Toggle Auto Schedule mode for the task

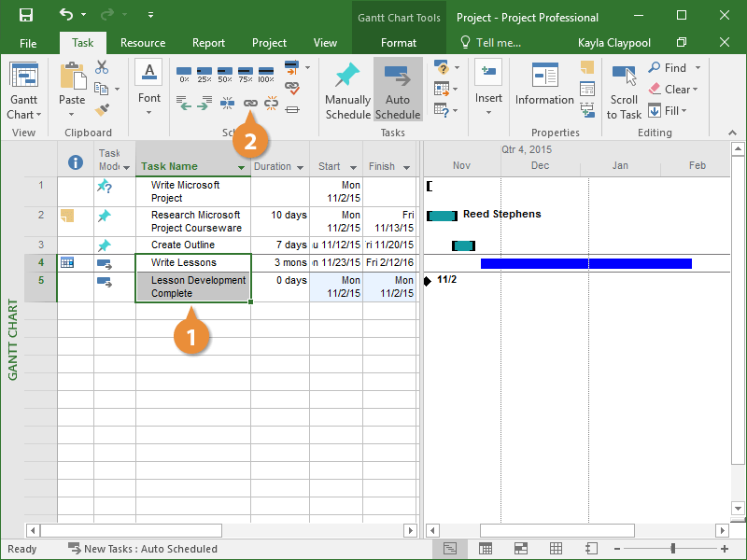pyautogui.click(x=398, y=91)
